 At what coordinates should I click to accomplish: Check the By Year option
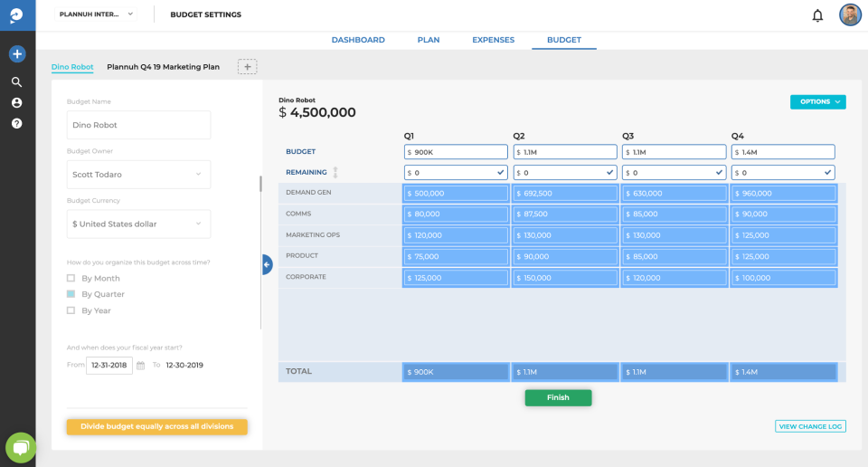(71, 310)
